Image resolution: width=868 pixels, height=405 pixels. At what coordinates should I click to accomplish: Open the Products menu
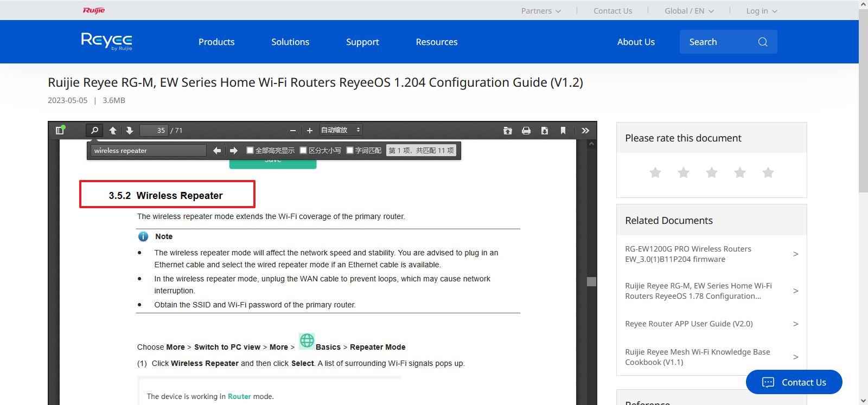tap(216, 42)
